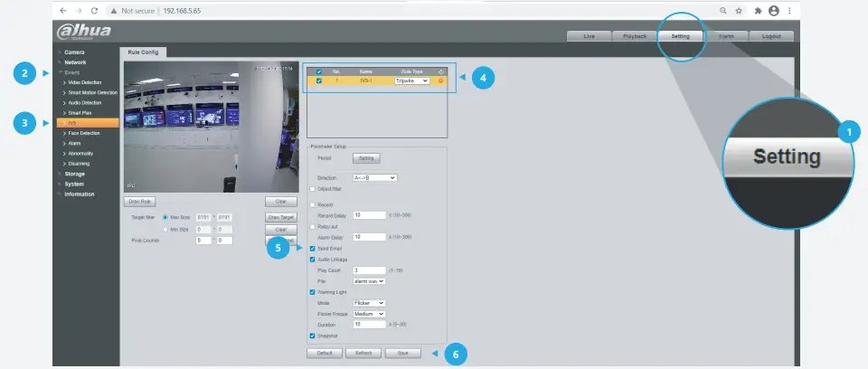Expand the Network menu section
This screenshot has width=868, height=369.
(75, 62)
